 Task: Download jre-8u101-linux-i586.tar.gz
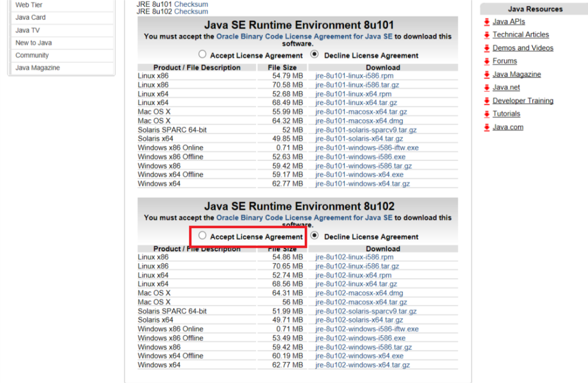[357, 85]
